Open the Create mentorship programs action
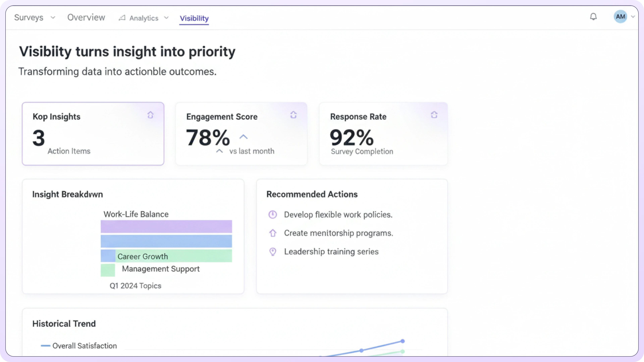 [338, 233]
